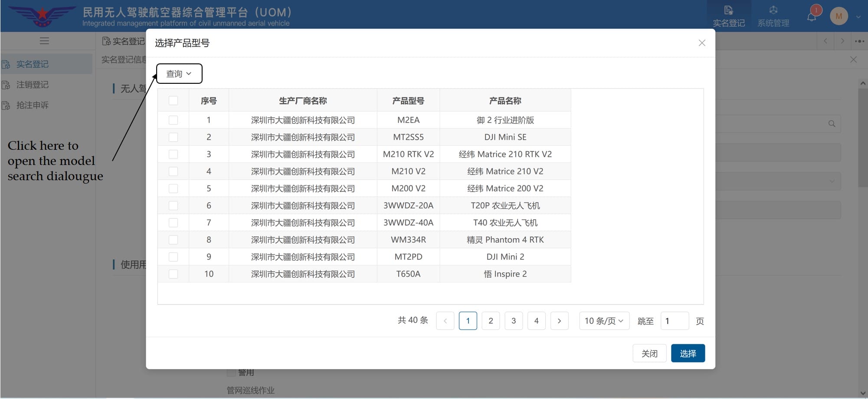Screen dimensions: 868x399
Task: Select page 4 in pagination
Action: (537, 321)
